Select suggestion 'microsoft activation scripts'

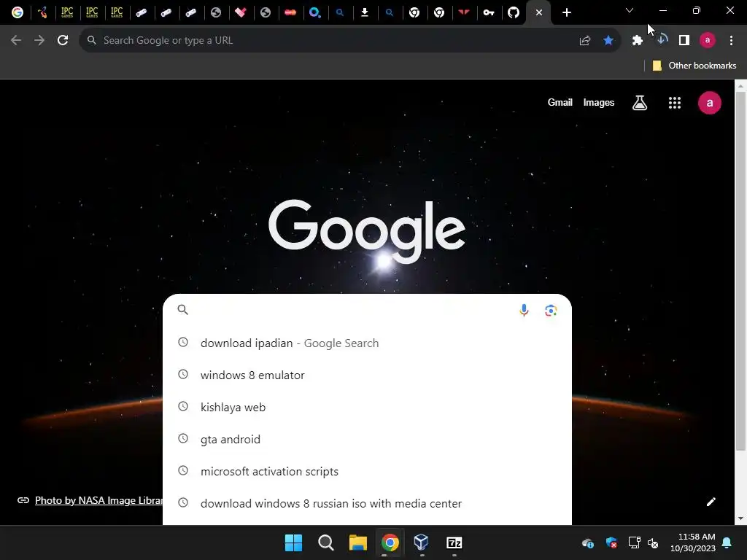click(367, 472)
